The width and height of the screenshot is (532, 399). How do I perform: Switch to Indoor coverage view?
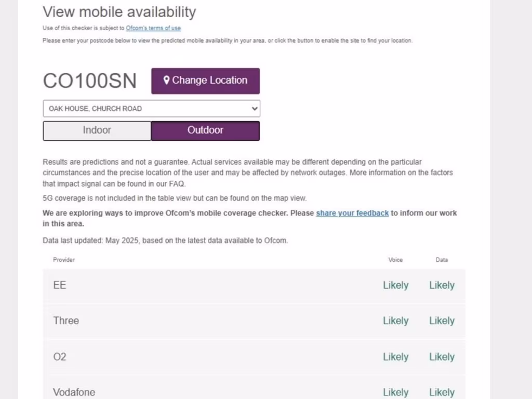click(x=97, y=130)
